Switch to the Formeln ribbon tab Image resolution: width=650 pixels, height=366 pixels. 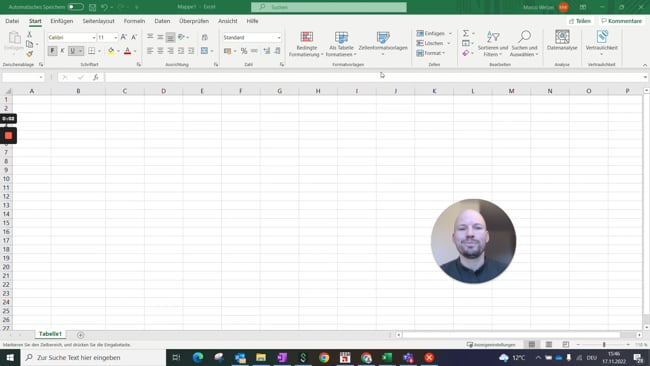pos(134,21)
